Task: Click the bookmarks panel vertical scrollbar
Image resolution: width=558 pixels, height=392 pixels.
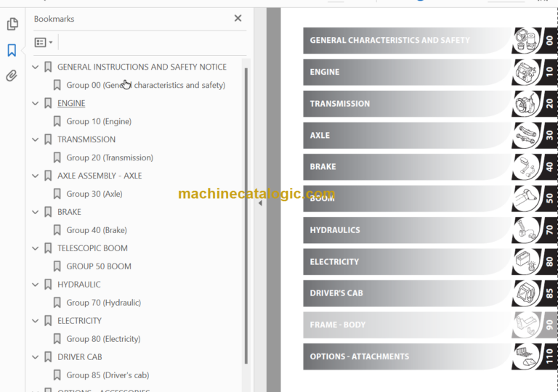Action: click(246, 216)
